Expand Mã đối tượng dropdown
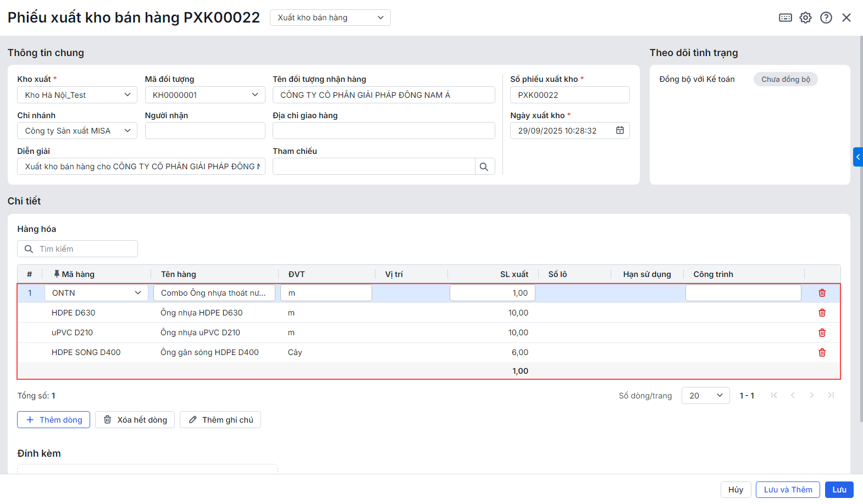 click(204, 95)
